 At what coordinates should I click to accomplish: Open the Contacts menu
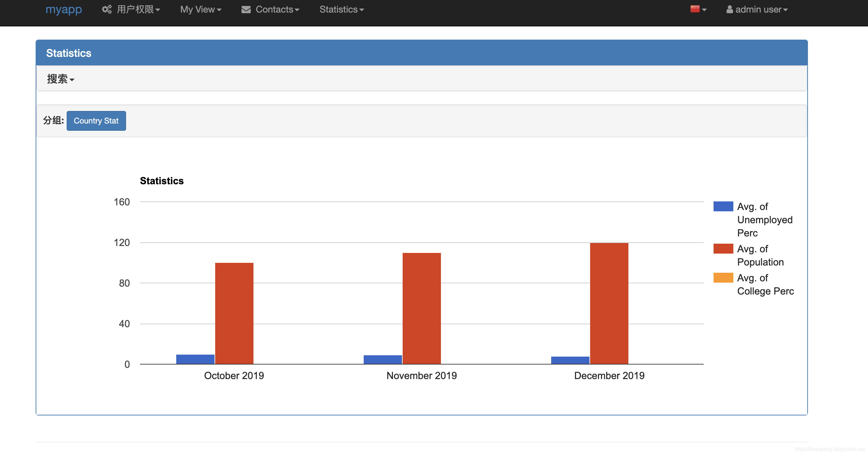[270, 10]
